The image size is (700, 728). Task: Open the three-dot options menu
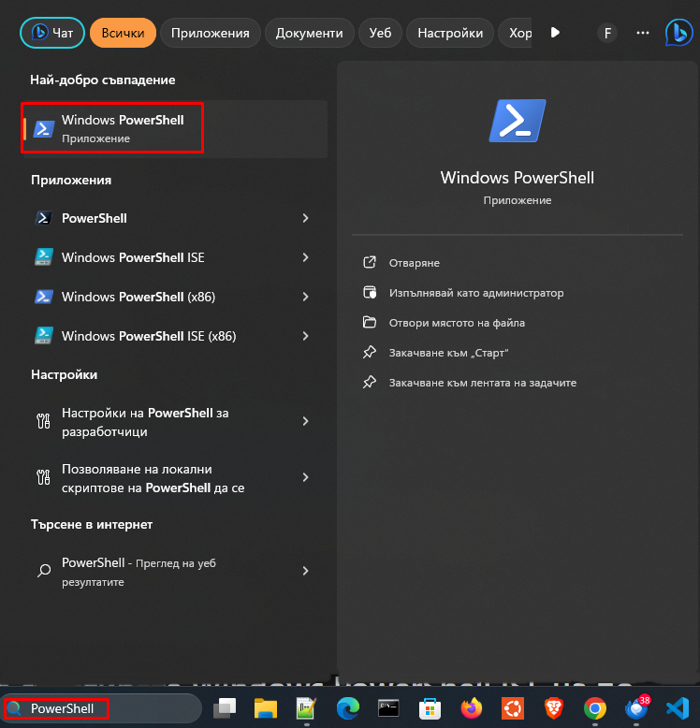[x=643, y=33]
